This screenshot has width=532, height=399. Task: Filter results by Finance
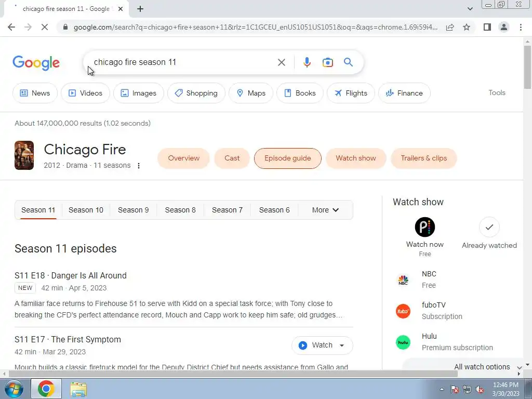click(404, 93)
